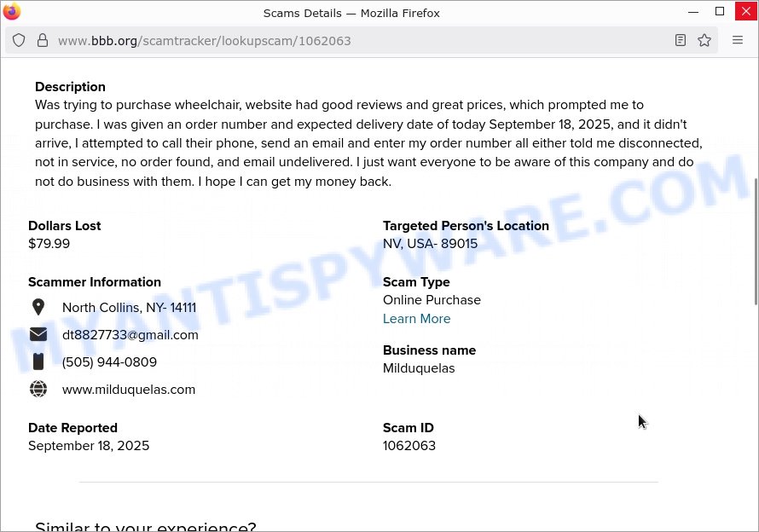The image size is (759, 532).
Task: Click the Scam ID number 1062063
Action: click(x=409, y=446)
